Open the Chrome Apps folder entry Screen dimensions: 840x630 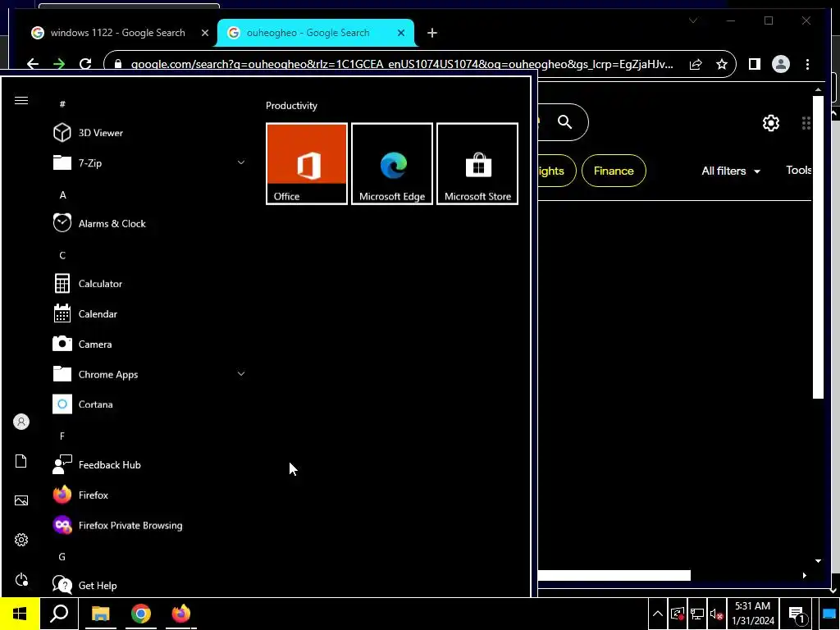tap(149, 374)
